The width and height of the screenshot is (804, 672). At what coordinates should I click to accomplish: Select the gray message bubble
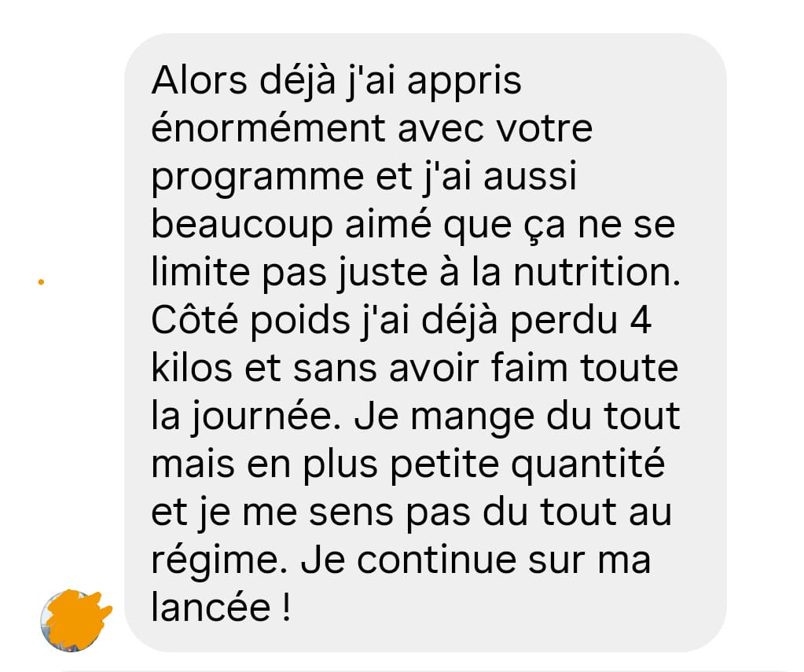click(425, 343)
